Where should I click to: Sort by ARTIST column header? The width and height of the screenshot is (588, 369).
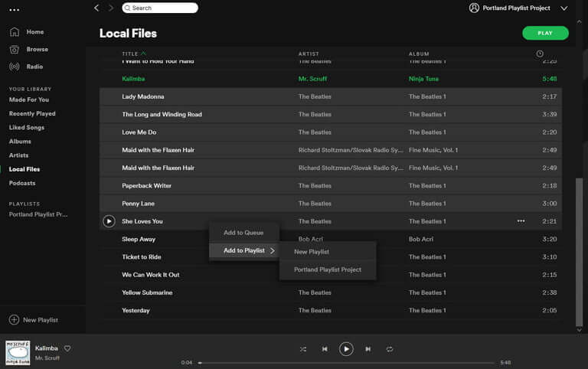[x=309, y=54]
